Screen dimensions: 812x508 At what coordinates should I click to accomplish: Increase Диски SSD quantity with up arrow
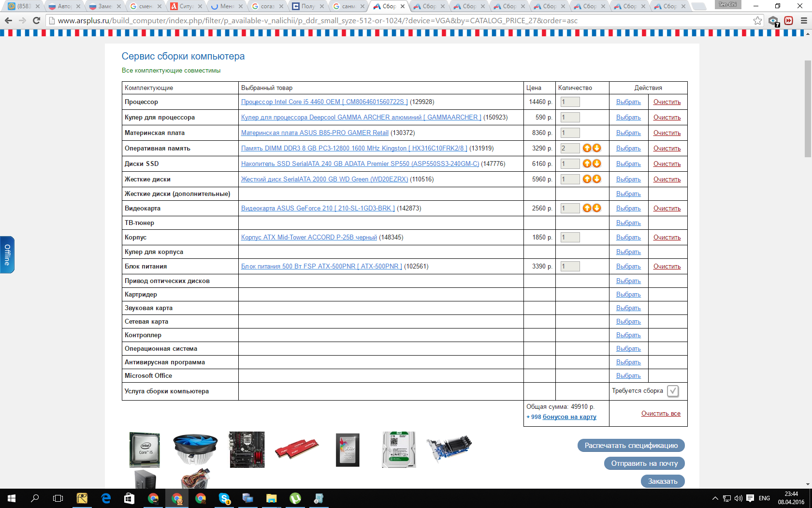point(587,164)
